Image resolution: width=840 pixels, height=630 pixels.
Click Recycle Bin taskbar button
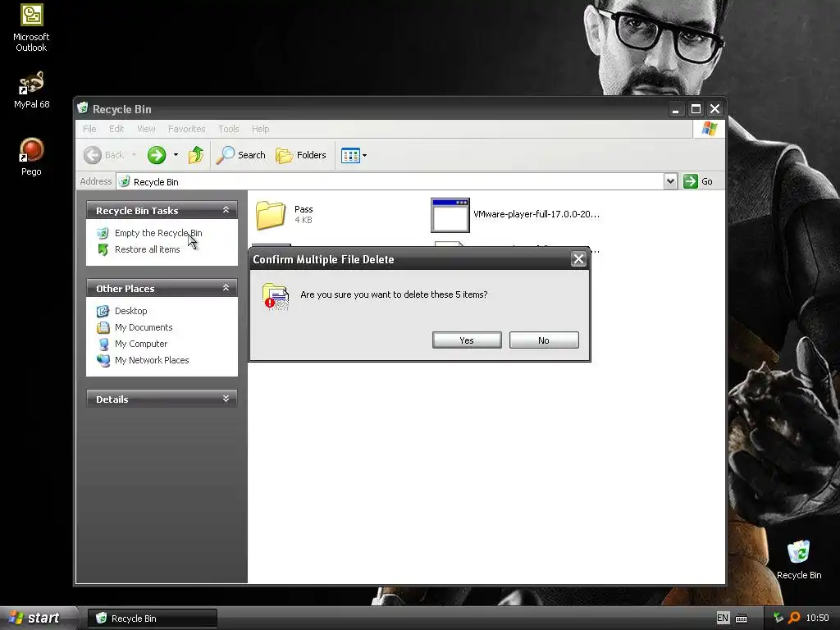(152, 619)
